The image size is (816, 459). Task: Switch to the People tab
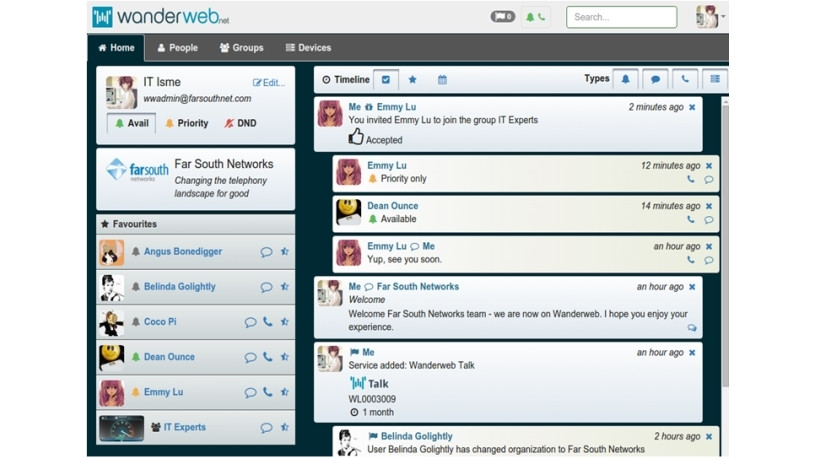click(x=176, y=47)
